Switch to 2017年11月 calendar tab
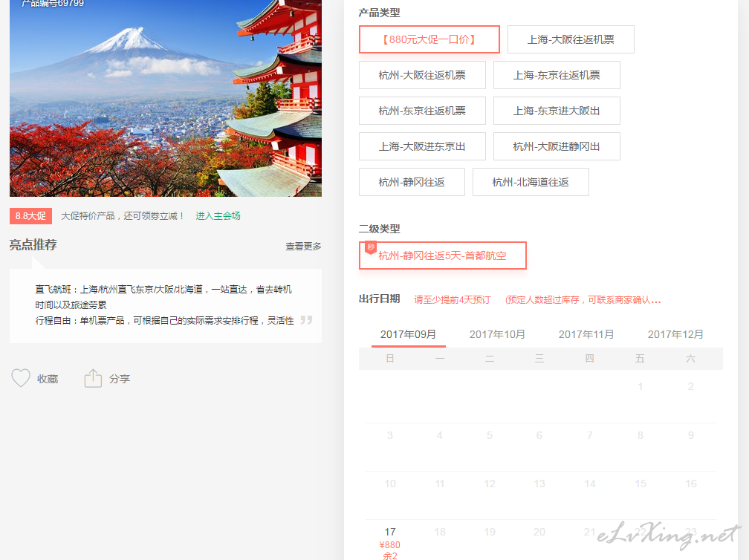Image resolution: width=749 pixels, height=560 pixels. tap(586, 334)
